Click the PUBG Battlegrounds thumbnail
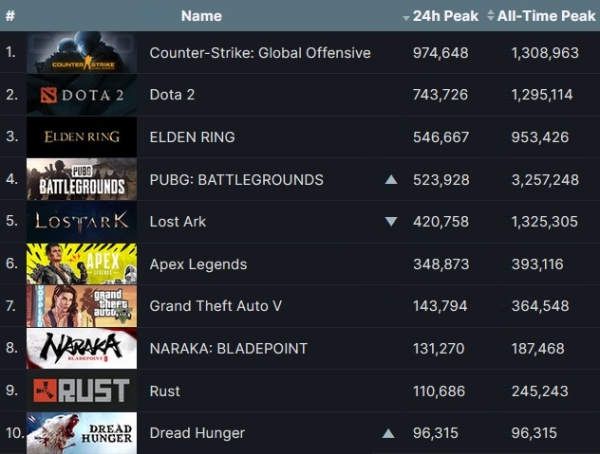The height and width of the screenshot is (454, 600). (82, 179)
